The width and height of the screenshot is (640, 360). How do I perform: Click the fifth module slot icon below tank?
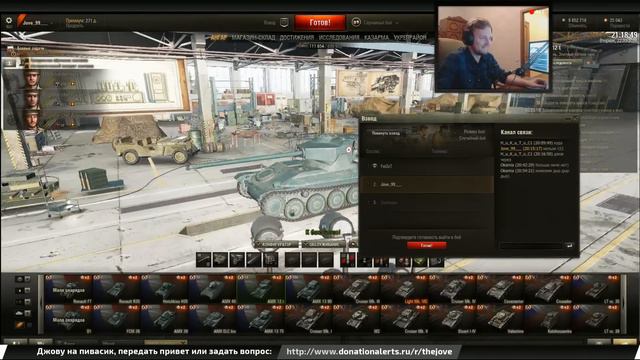tap(270, 260)
